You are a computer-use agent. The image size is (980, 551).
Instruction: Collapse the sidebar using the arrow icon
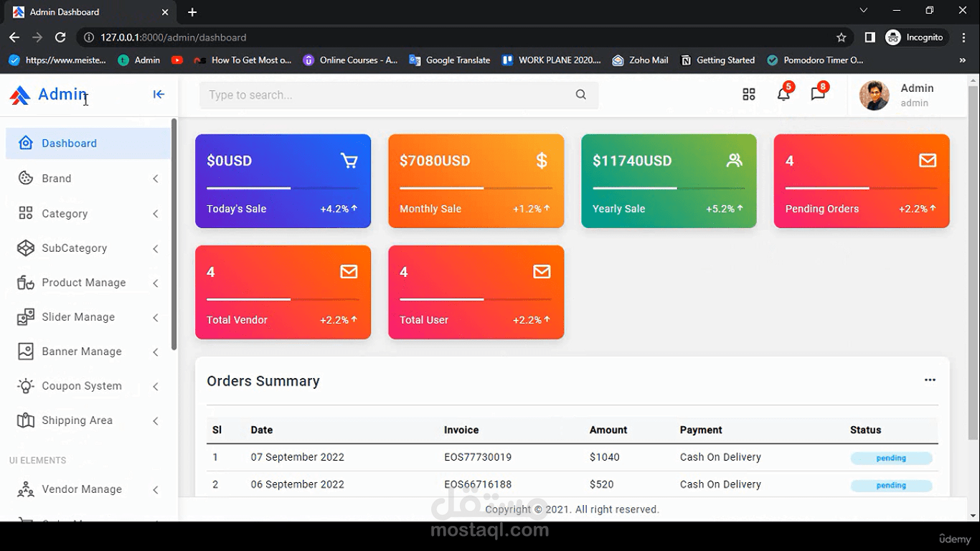tap(159, 94)
